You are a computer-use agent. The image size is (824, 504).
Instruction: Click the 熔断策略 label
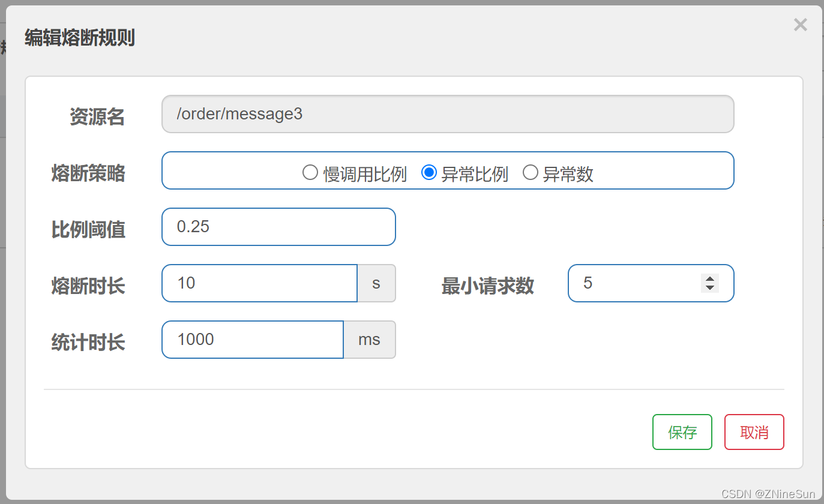click(88, 174)
